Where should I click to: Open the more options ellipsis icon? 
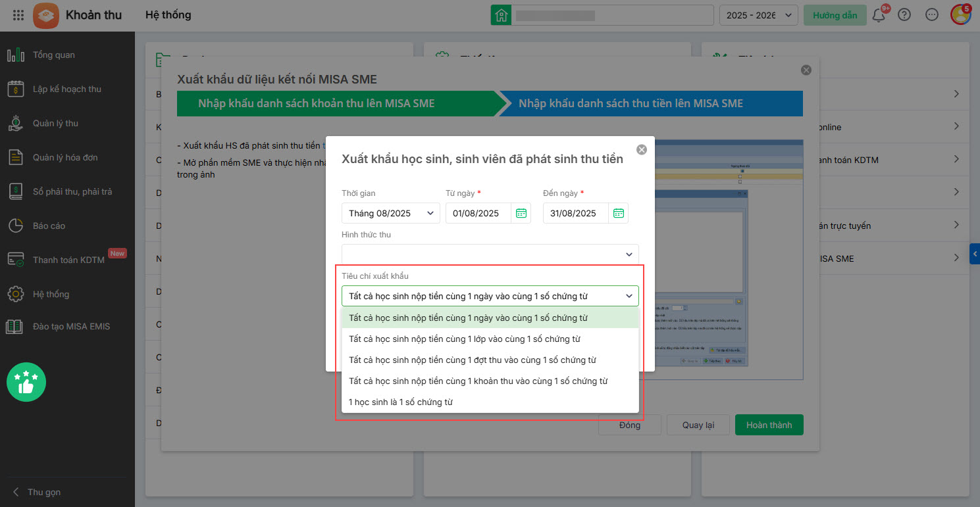pyautogui.click(x=931, y=15)
